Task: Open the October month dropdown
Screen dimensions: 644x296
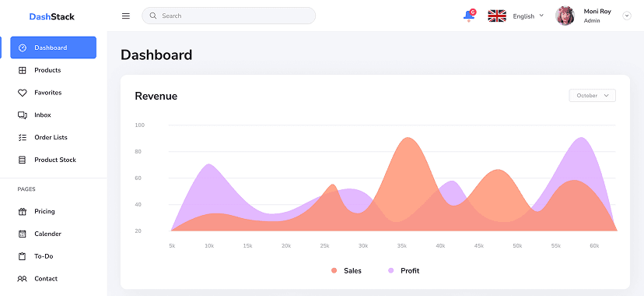Action: (592, 95)
